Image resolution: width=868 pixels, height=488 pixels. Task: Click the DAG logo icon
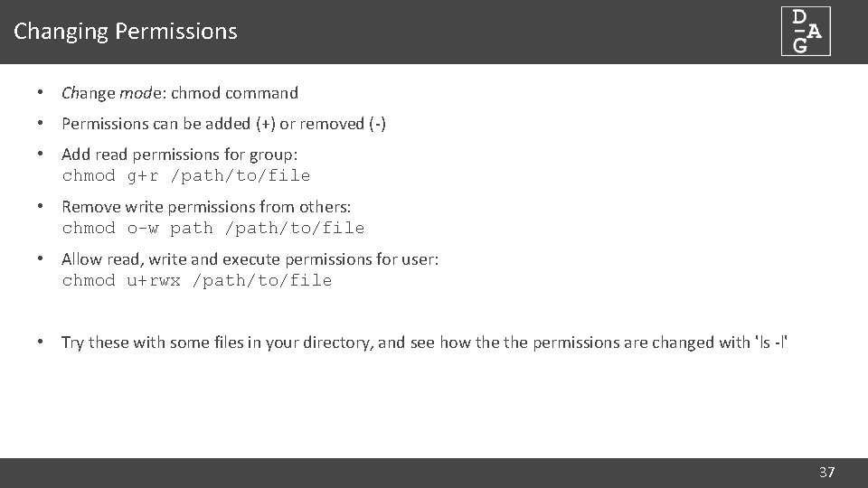[x=806, y=32]
